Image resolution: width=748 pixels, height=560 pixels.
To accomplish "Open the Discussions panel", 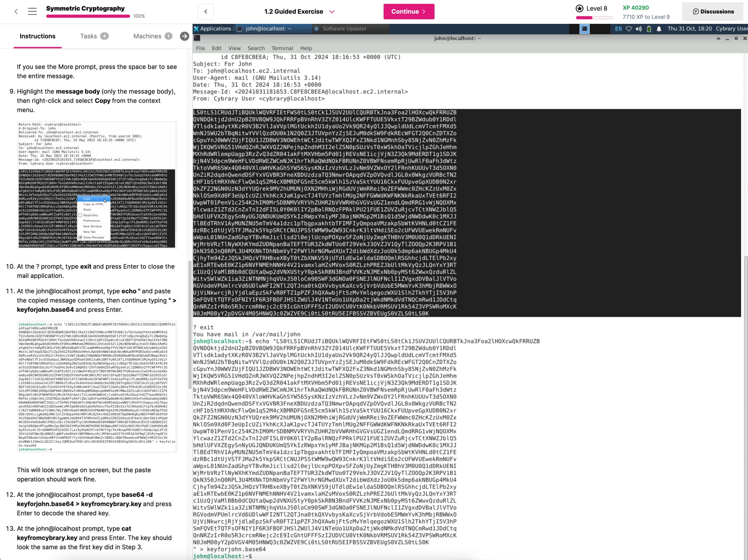I will click(x=713, y=12).
